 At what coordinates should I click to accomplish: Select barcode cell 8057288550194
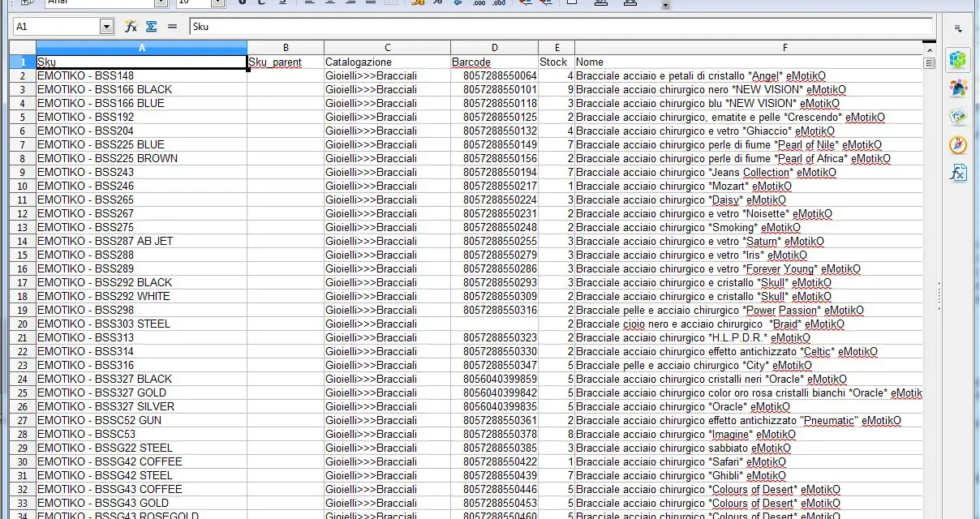pyautogui.click(x=495, y=172)
